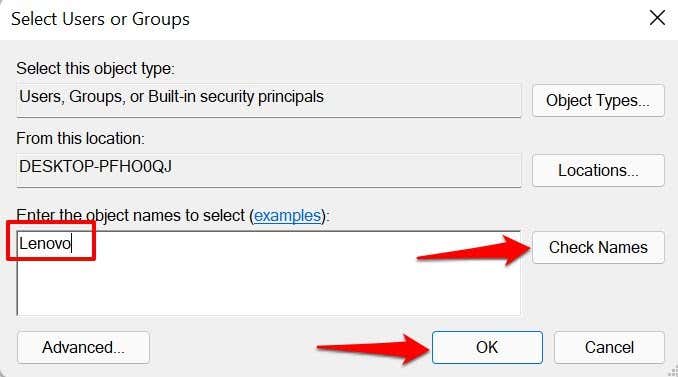Click the typed Lenovo text
Screen dimensions: 678x377
coord(45,243)
